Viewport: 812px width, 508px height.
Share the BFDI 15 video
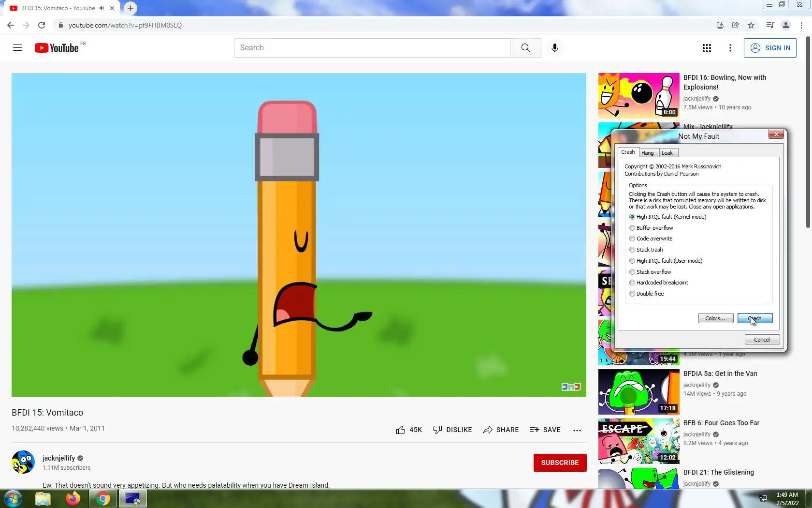(501, 430)
